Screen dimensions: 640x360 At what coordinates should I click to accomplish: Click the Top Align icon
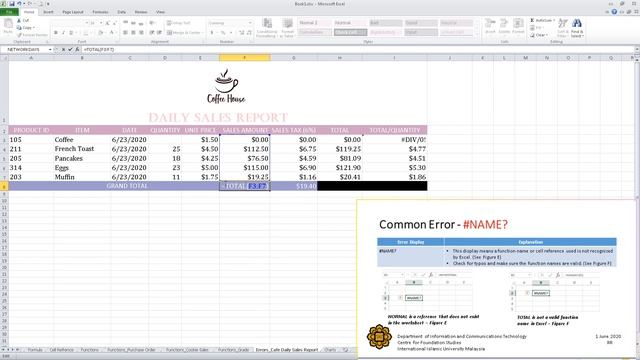click(x=125, y=23)
